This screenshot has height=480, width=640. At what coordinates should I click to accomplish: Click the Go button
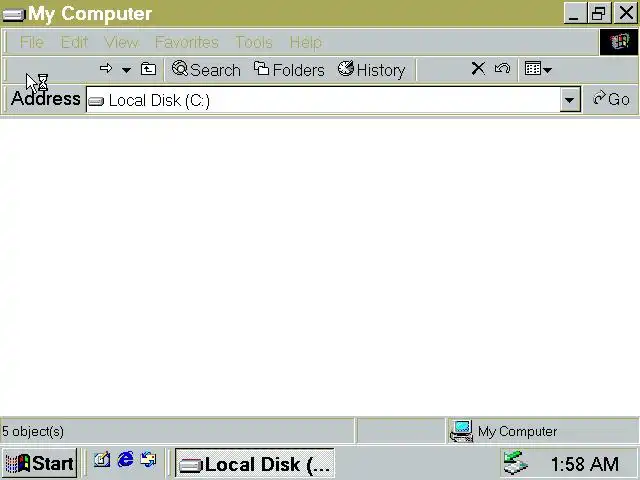click(611, 99)
